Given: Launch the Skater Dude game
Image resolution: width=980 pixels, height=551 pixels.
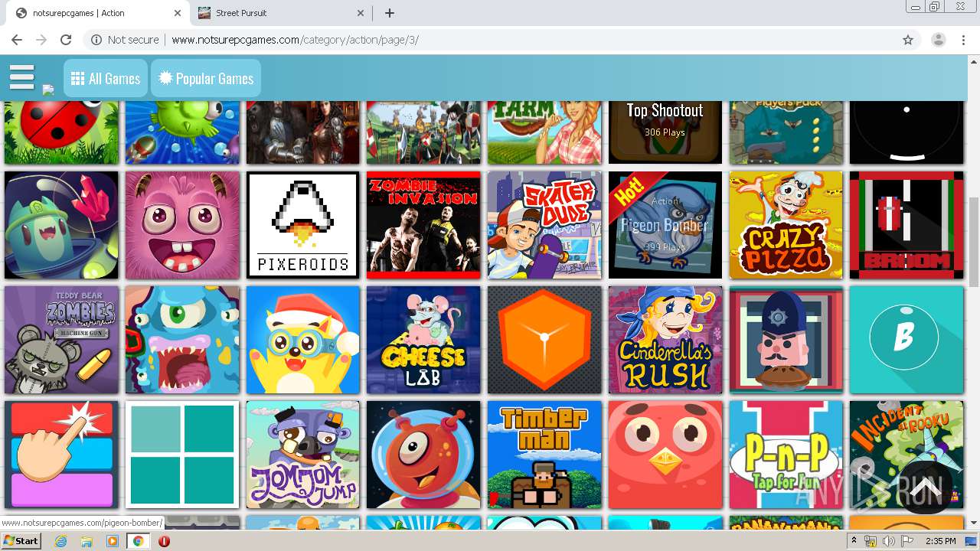Looking at the screenshot, I should pos(544,225).
